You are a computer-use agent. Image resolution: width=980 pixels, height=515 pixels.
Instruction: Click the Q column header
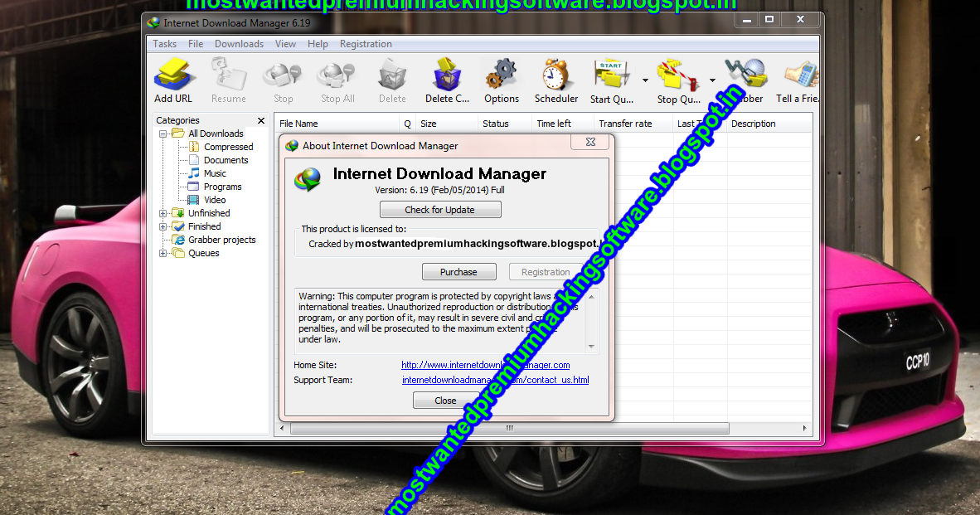[x=407, y=124]
